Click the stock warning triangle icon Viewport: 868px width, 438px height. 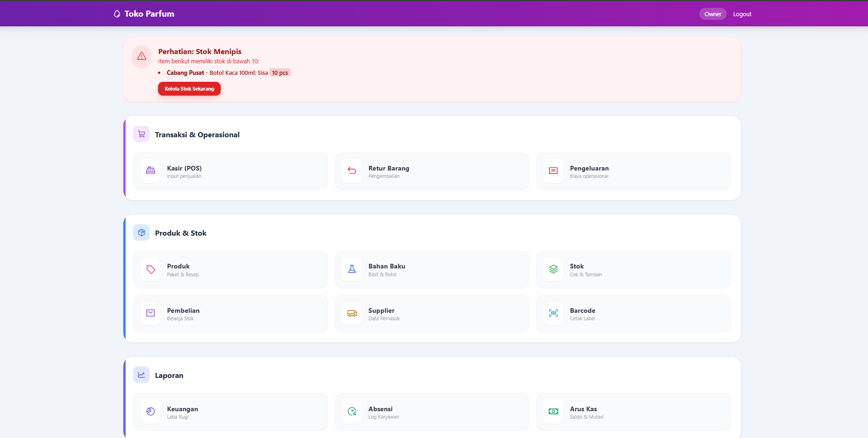(x=142, y=56)
